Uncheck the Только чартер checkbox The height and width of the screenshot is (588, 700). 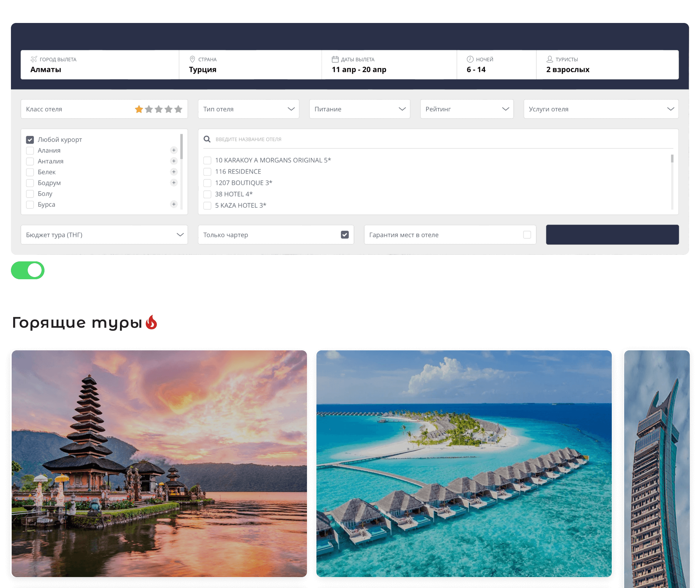pos(345,235)
